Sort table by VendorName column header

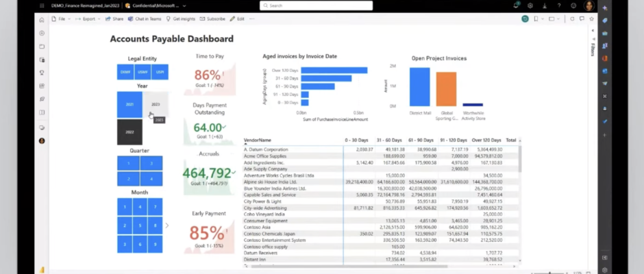tap(258, 140)
